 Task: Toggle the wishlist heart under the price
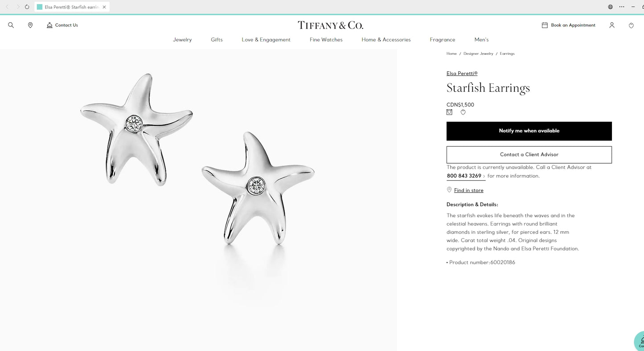[463, 112]
